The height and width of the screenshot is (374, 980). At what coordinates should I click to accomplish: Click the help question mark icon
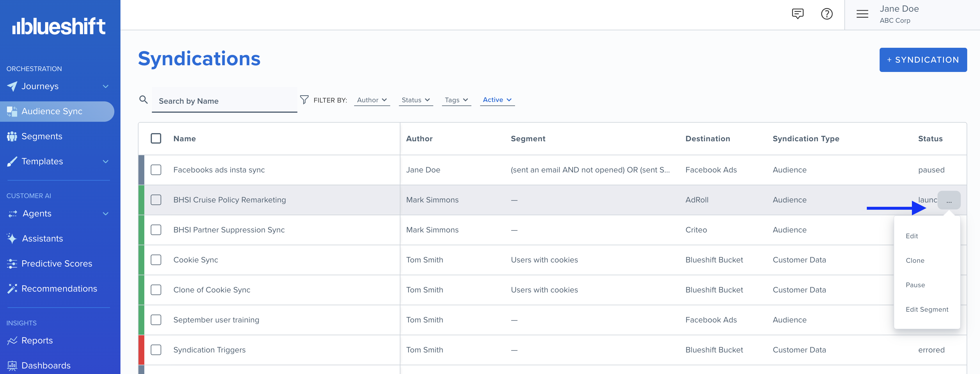pyautogui.click(x=826, y=14)
